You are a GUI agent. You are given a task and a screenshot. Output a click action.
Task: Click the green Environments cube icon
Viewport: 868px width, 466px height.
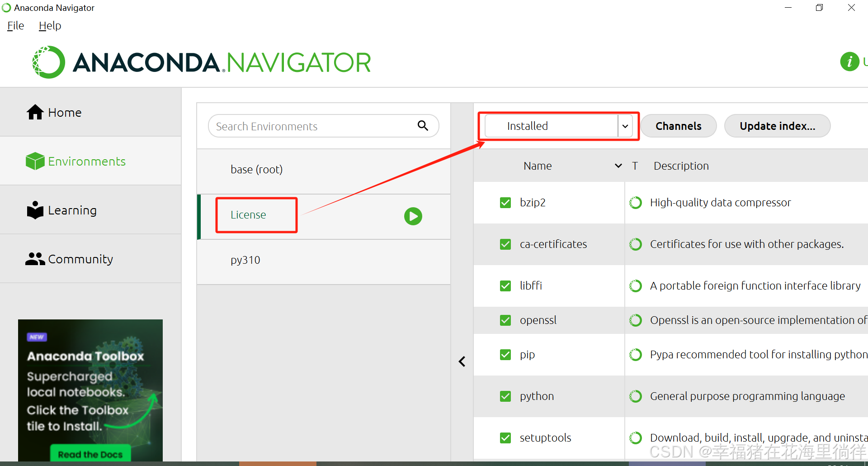(35, 161)
